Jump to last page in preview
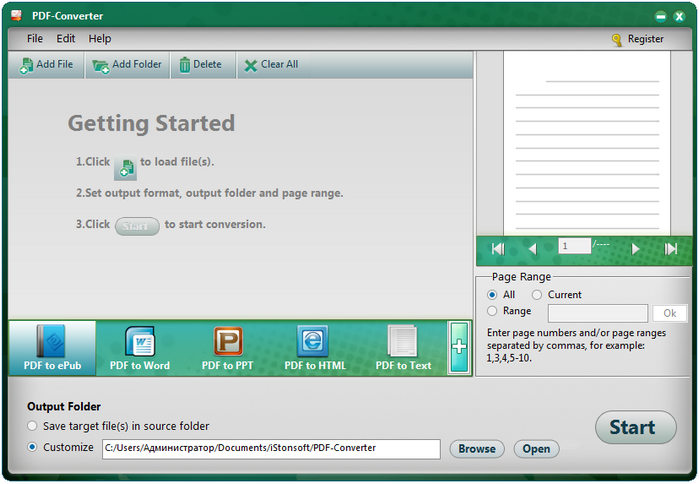 click(x=670, y=249)
